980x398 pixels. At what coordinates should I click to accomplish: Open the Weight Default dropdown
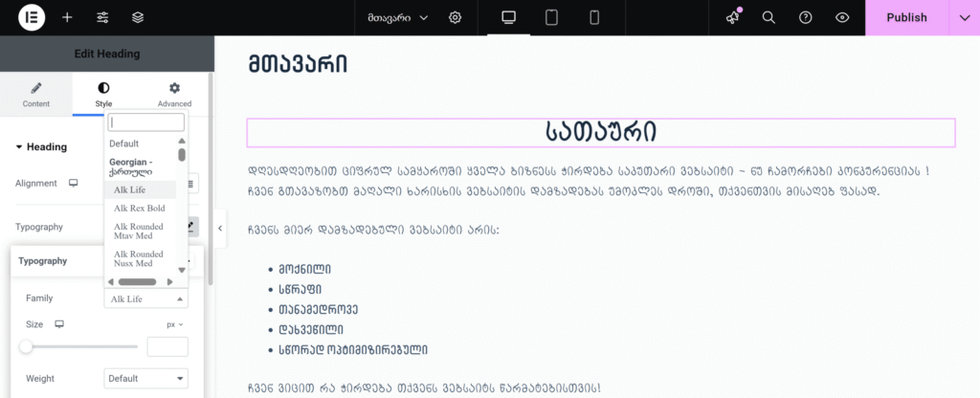point(146,378)
